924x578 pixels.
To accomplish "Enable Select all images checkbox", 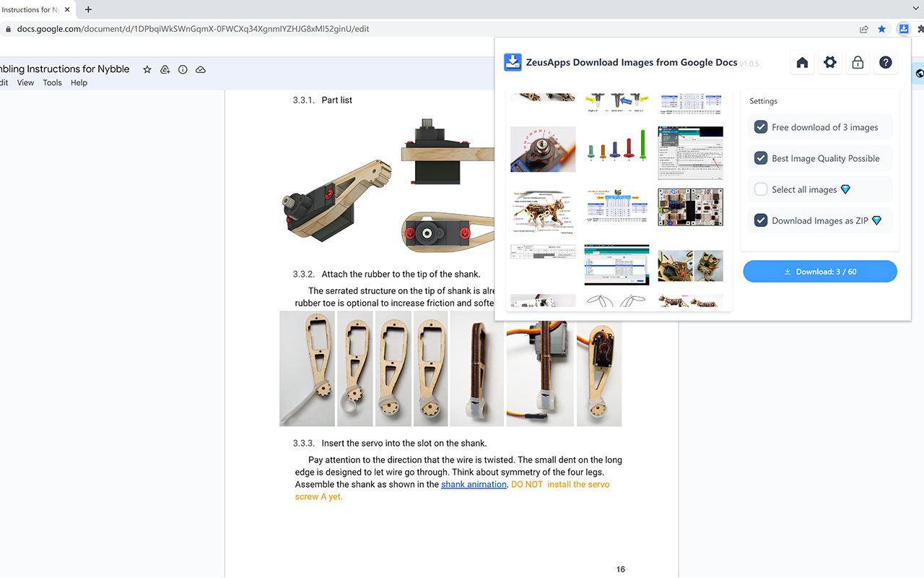I will click(x=761, y=189).
